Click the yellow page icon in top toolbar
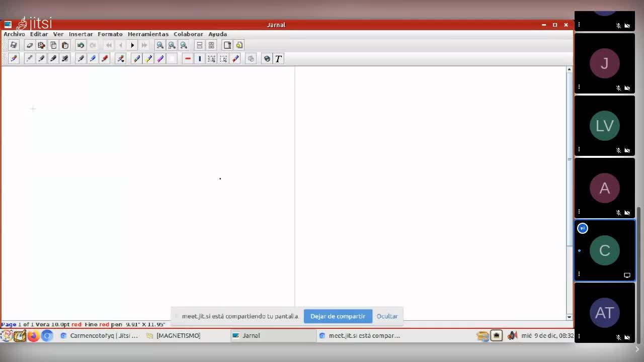Viewport: 644px width, 362px height. tap(239, 45)
